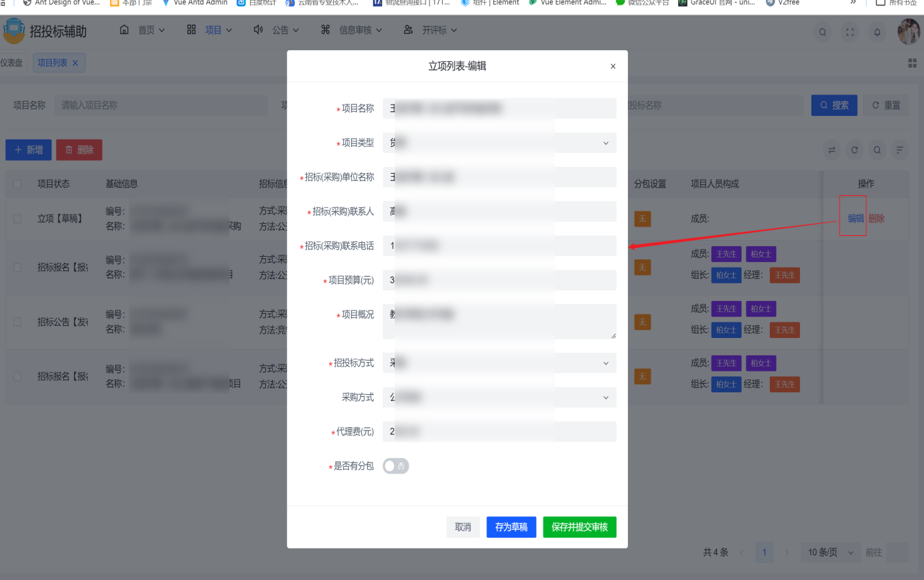Image resolution: width=924 pixels, height=580 pixels.
Task: Turn on the 是否有分包 switch
Action: tap(395, 466)
